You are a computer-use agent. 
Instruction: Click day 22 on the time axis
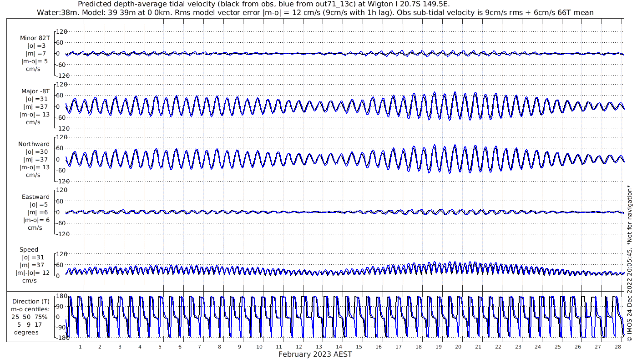498,347
